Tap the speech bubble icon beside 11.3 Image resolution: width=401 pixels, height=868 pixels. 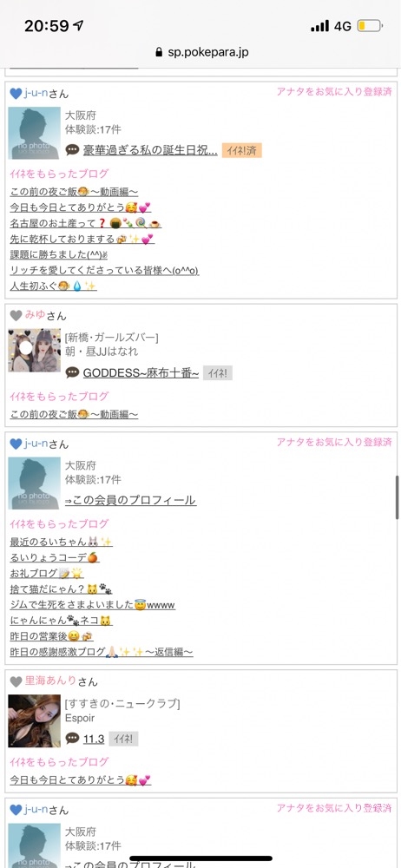tap(72, 738)
